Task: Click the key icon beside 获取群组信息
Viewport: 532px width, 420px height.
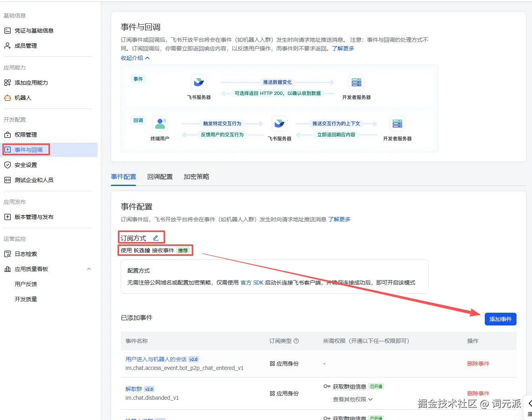Action: 327,387
